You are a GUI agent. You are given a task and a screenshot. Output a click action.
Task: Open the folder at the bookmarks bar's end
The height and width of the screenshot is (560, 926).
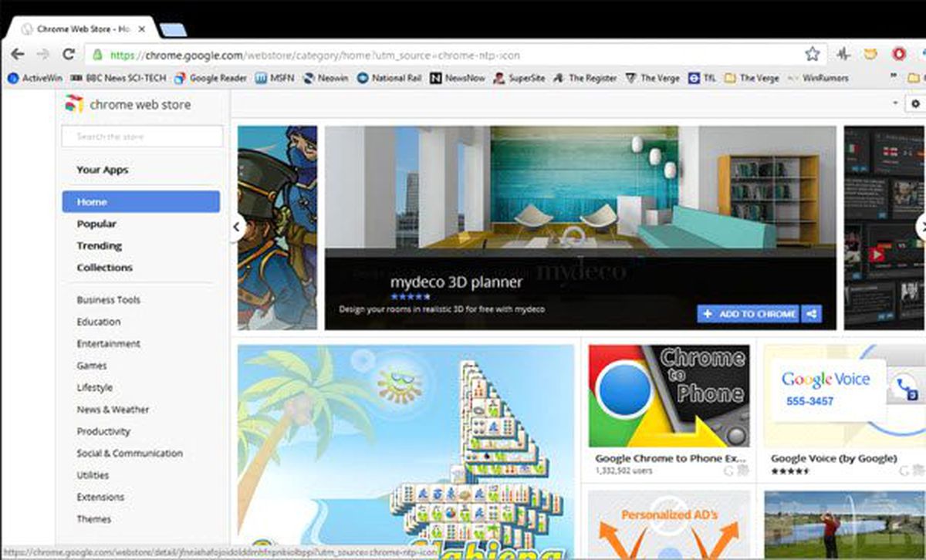pos(914,78)
